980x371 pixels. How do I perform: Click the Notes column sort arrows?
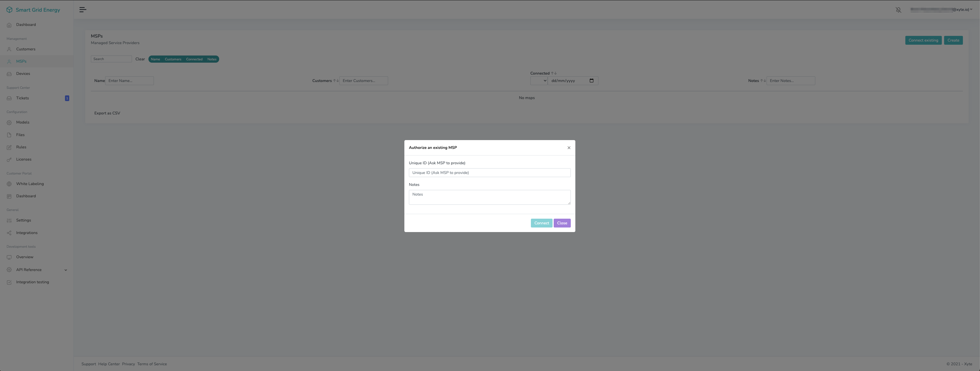[763, 81]
